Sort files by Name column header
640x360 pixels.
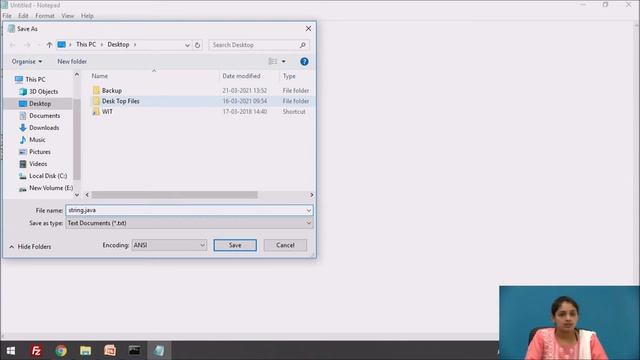100,76
